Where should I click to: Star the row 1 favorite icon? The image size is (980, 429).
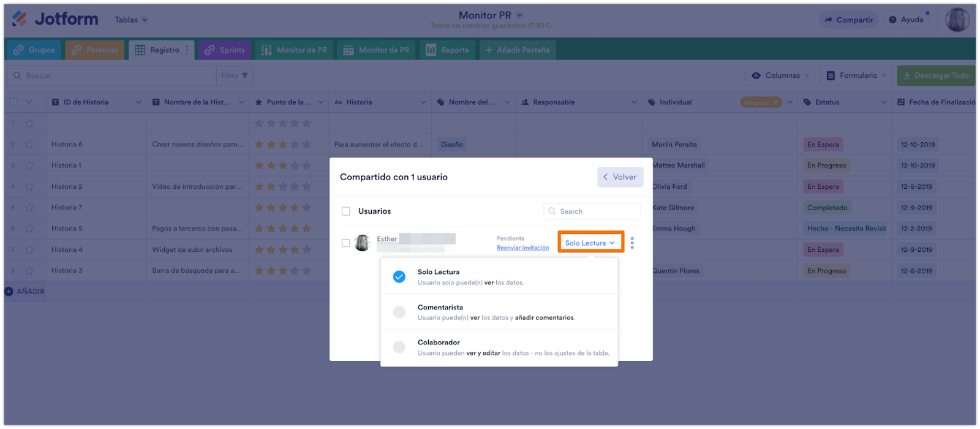click(x=29, y=123)
